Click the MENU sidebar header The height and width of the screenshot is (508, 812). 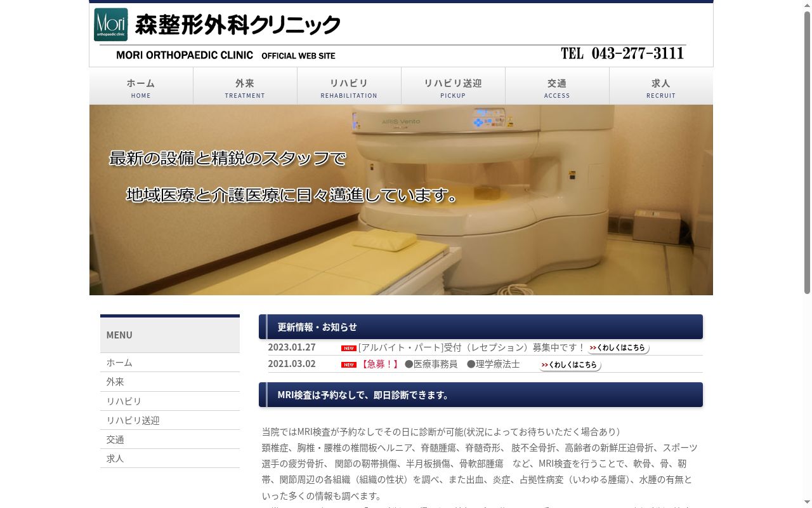170,335
